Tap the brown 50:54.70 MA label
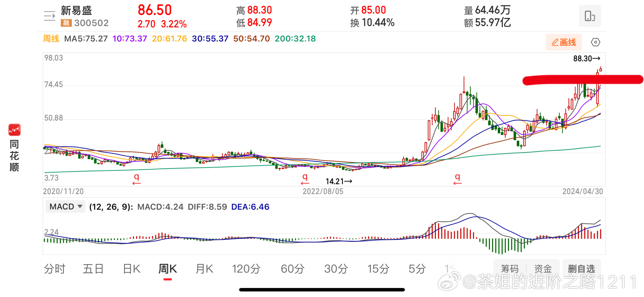644x297 pixels. pyautogui.click(x=252, y=38)
